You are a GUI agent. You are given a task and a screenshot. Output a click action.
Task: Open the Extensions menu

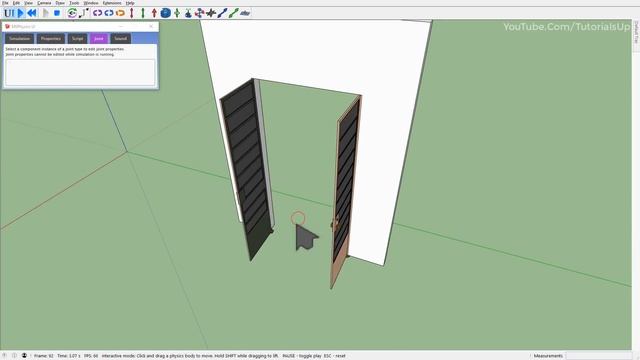coord(112,3)
